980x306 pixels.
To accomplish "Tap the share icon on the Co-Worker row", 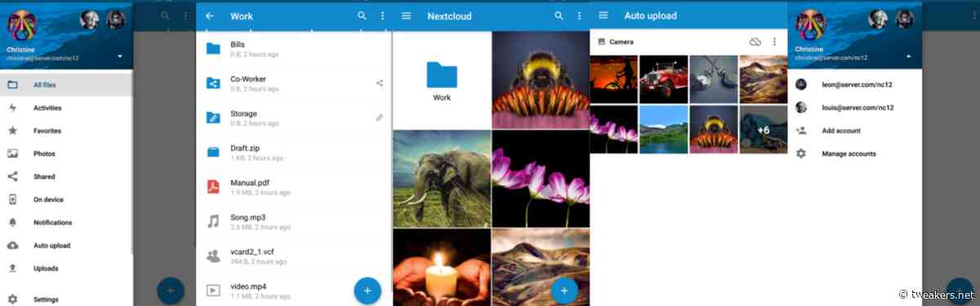I will pyautogui.click(x=379, y=82).
